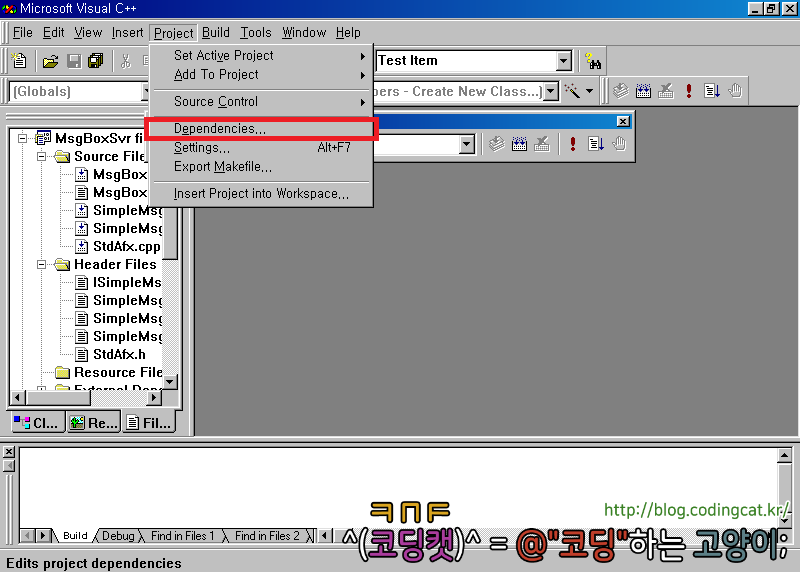Switch to Find in Files 2 tab

267,536
